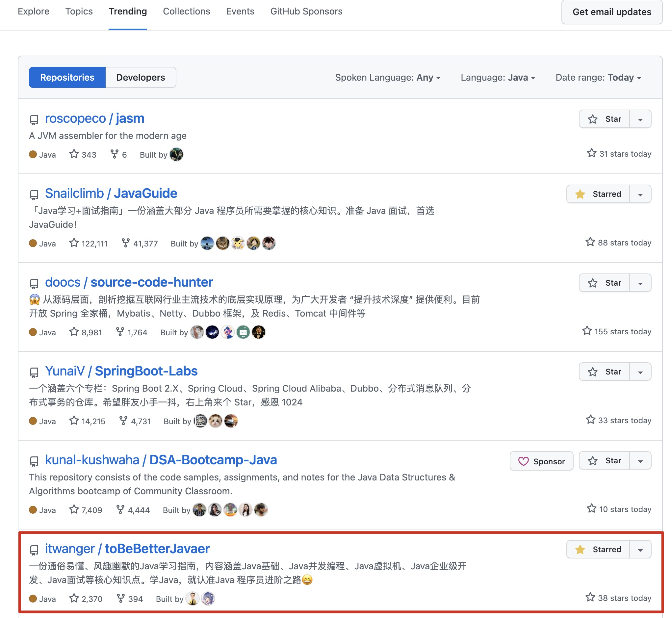View SpringBoot-Labs' 4,731 forks

pos(135,421)
